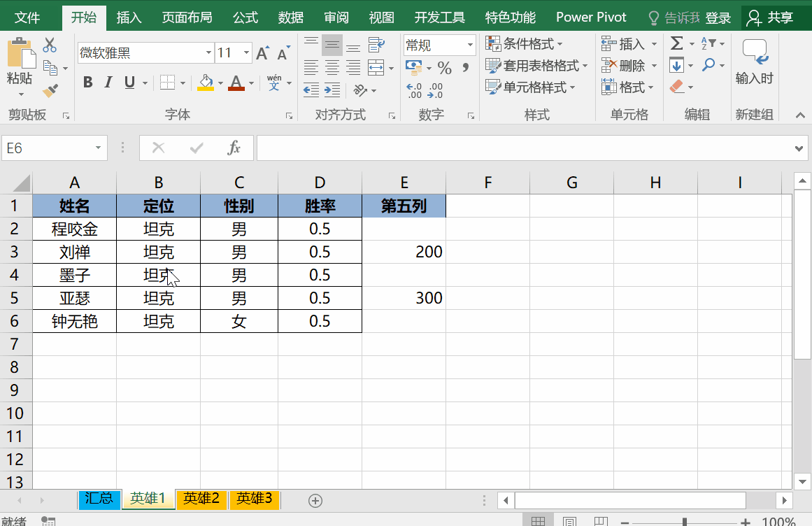Apply the red font color A

coord(236,83)
